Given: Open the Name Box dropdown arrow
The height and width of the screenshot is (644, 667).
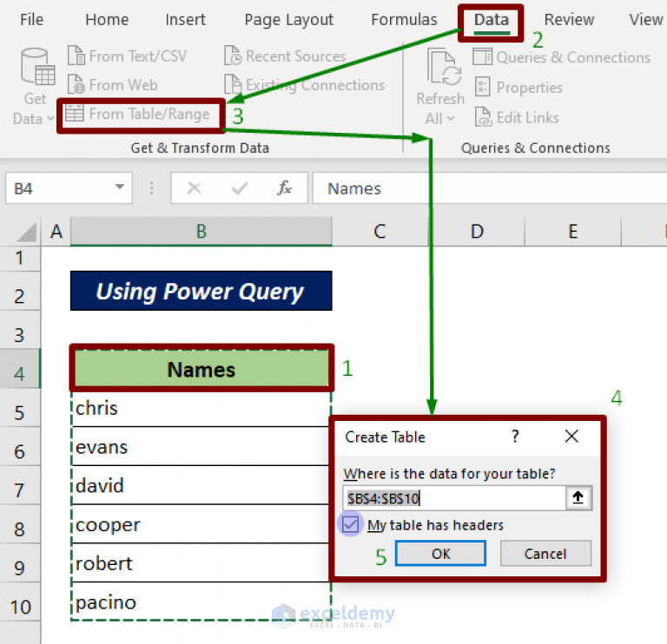Looking at the screenshot, I should coord(120,187).
